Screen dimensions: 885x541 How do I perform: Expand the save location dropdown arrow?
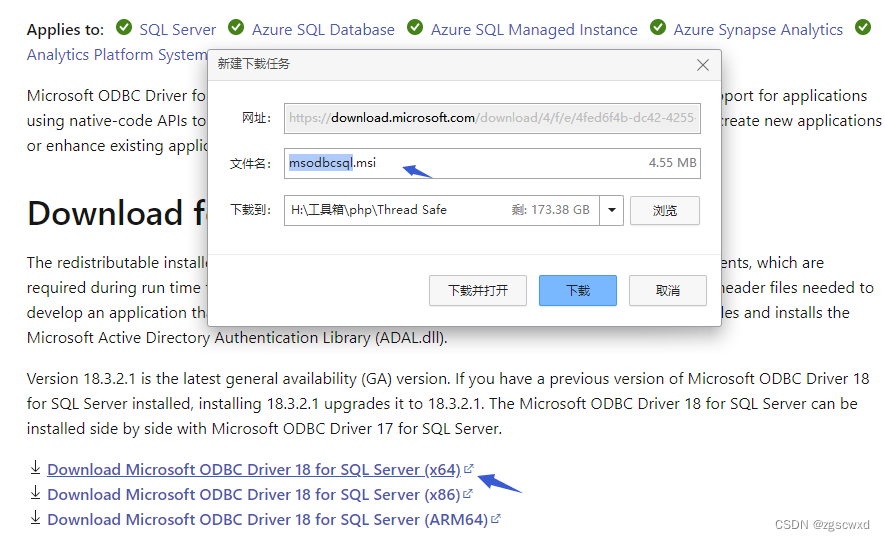pos(611,210)
